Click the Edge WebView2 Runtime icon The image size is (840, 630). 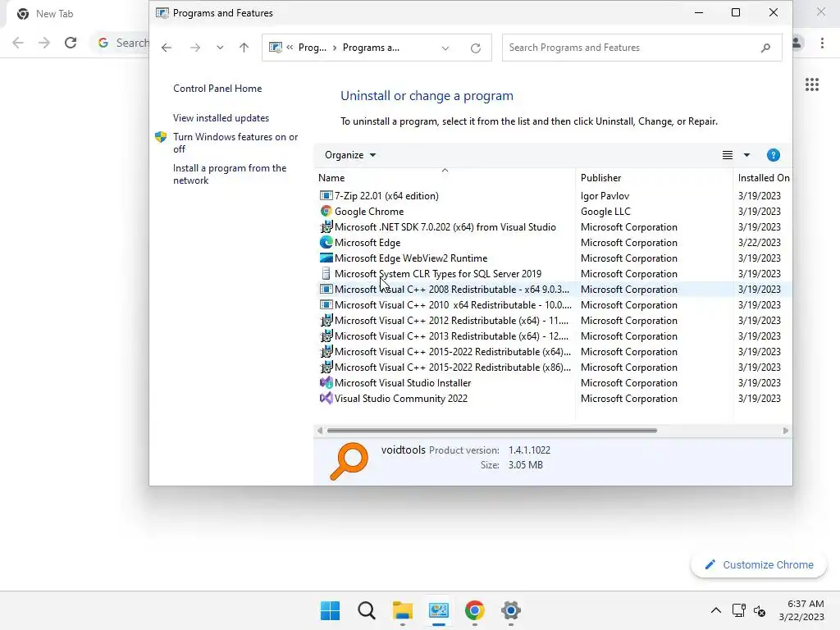pyautogui.click(x=326, y=258)
